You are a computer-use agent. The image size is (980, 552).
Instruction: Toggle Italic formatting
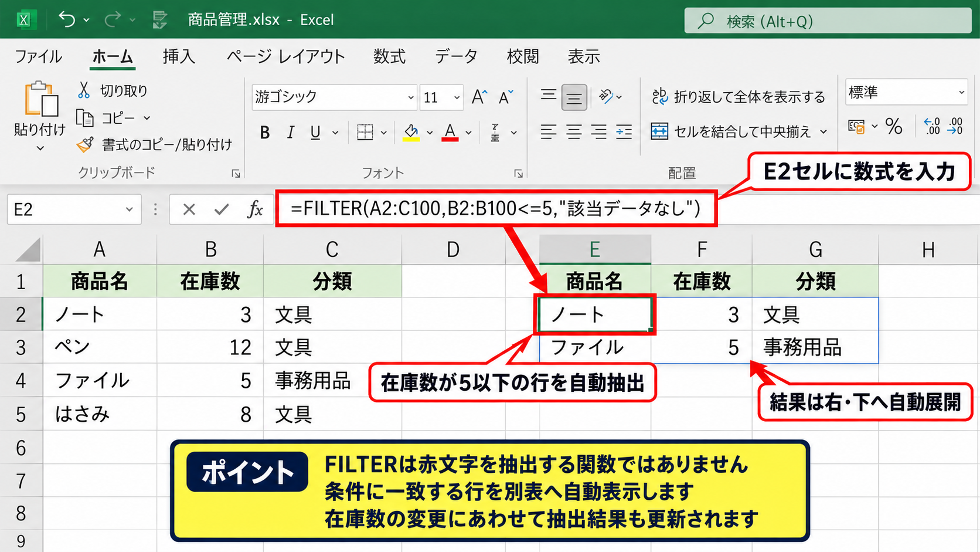pyautogui.click(x=290, y=133)
